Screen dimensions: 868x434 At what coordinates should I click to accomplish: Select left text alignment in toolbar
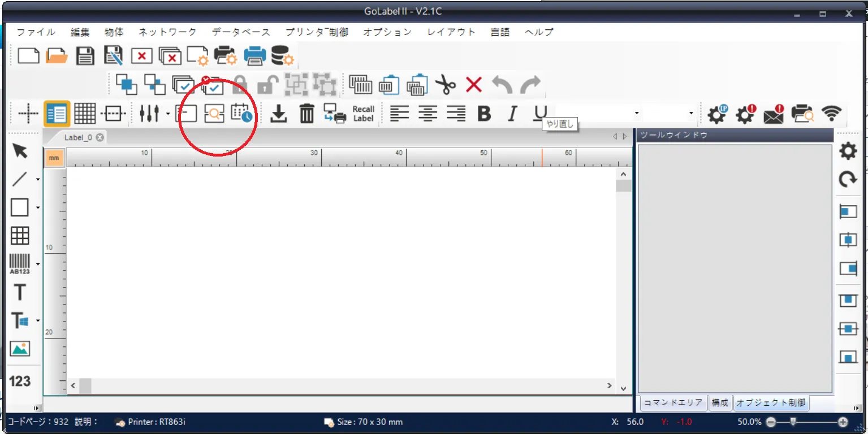[399, 114]
